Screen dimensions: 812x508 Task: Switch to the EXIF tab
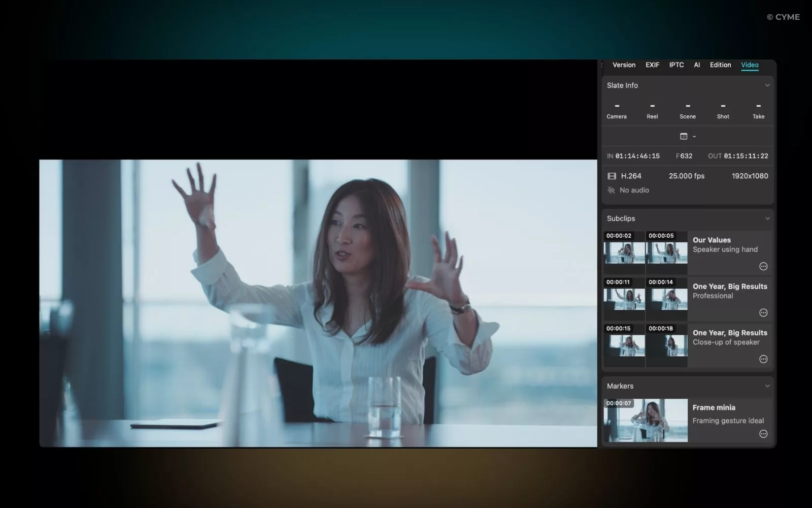pyautogui.click(x=652, y=65)
